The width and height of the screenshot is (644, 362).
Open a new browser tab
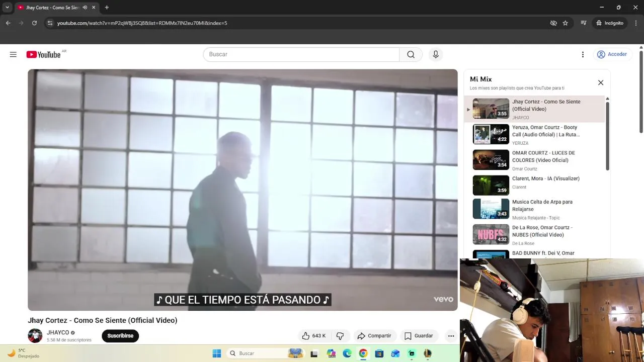[x=107, y=8]
